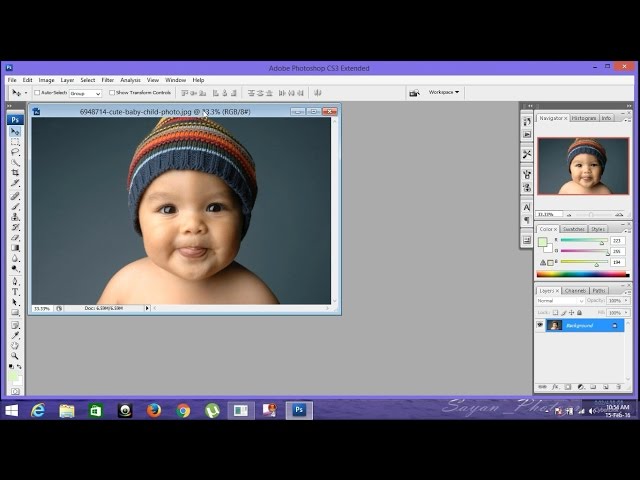Click the Go to Bridge icon
The height and width of the screenshot is (480, 640).
pos(414,93)
